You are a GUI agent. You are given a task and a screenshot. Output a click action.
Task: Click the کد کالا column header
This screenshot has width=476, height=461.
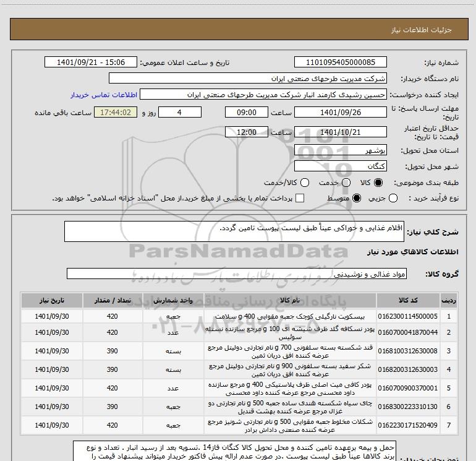[408, 301]
